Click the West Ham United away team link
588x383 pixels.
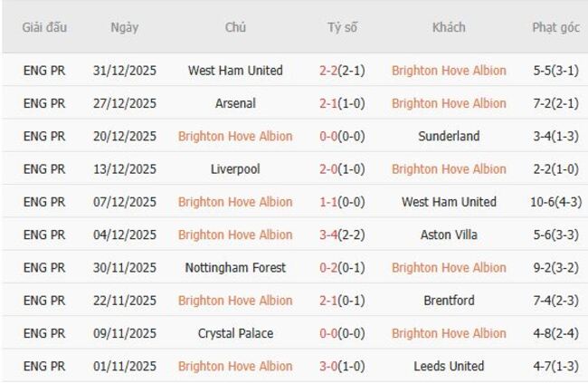pyautogui.click(x=449, y=202)
